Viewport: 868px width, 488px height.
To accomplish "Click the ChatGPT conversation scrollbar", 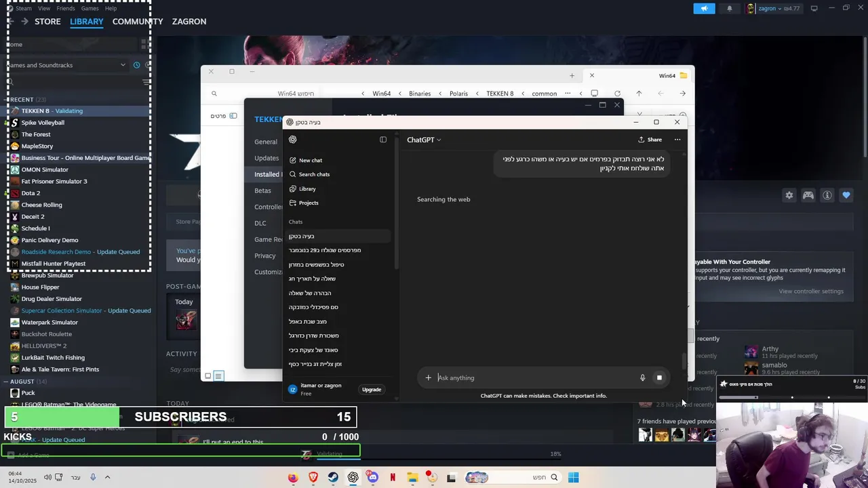I will (684, 362).
